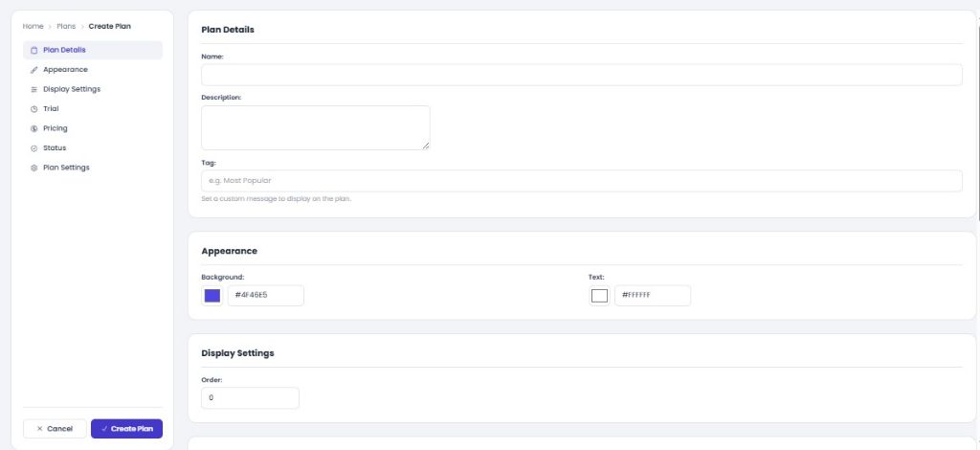Viewport: 980px width, 450px height.
Task: Cancel plan creation
Action: (x=55, y=429)
